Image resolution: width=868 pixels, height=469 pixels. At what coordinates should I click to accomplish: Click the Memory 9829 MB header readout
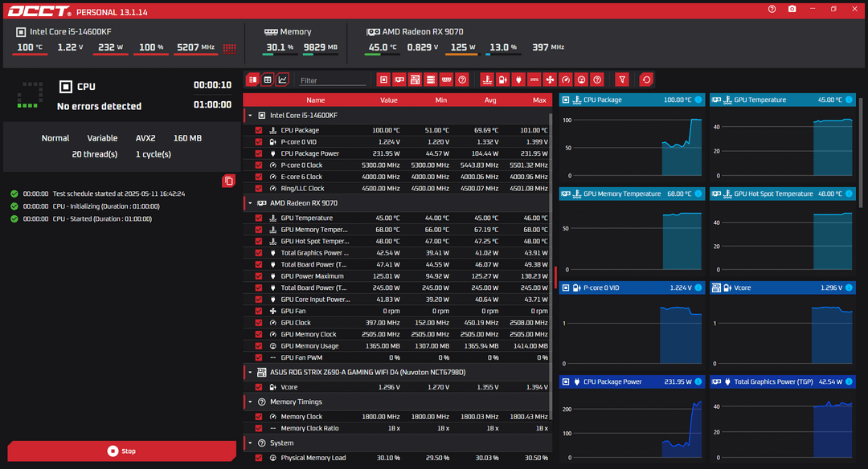click(321, 47)
